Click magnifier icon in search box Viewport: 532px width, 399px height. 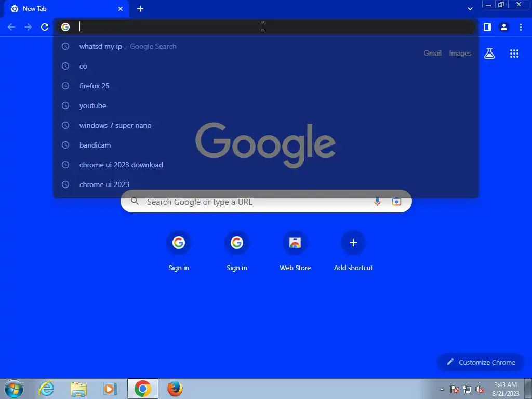point(135,201)
